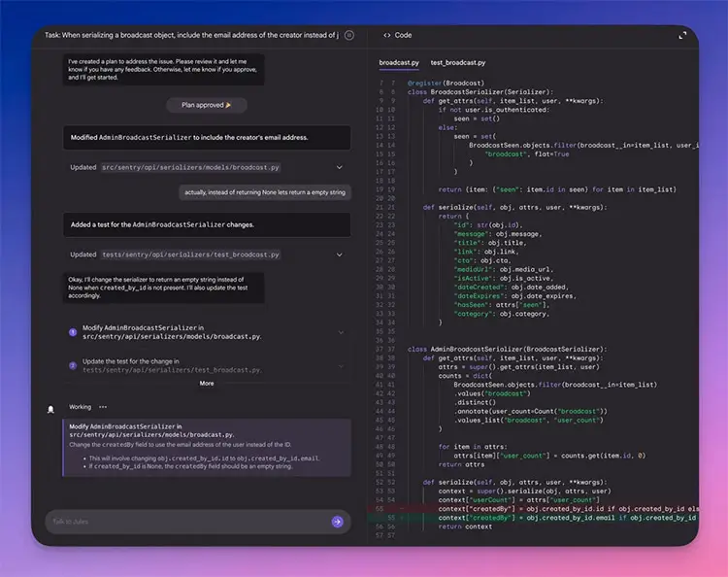Click the 'context["userCount"]' assignment line
This screenshot has height=577, width=728.
coord(519,500)
